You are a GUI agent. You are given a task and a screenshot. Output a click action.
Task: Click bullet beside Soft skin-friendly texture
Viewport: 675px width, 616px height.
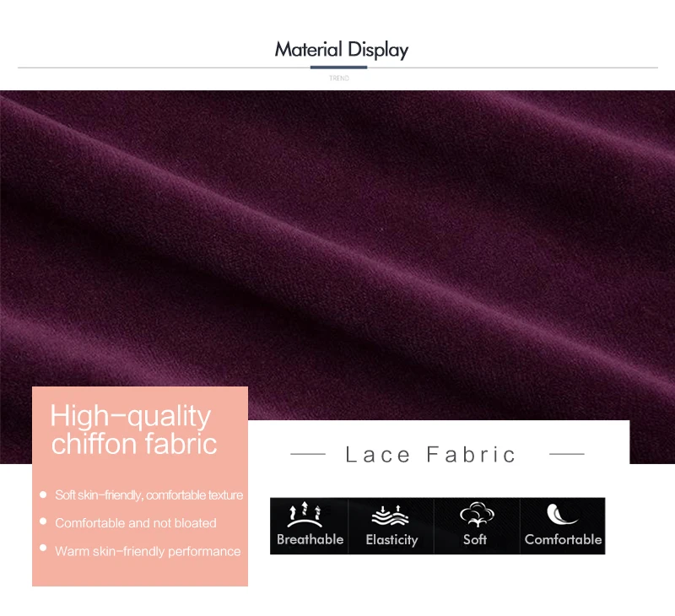[x=43, y=494]
